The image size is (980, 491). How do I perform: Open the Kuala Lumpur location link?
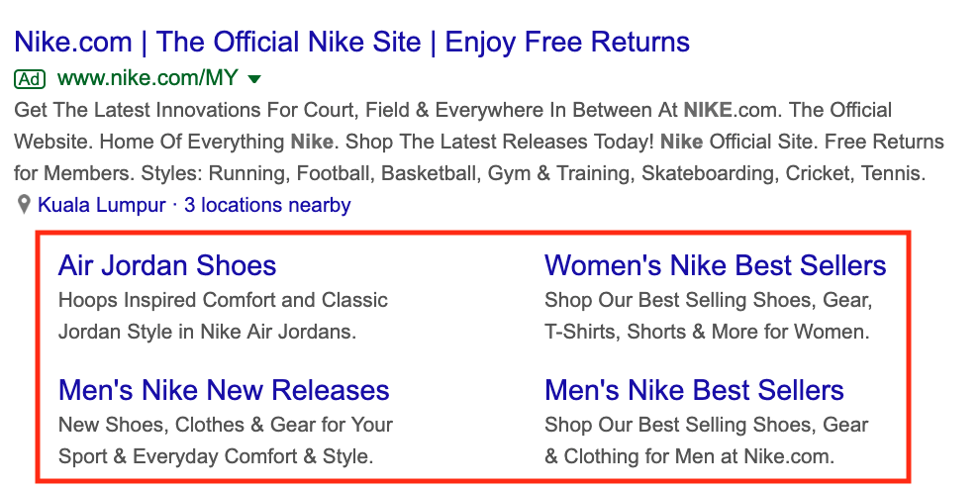pyautogui.click(x=102, y=205)
